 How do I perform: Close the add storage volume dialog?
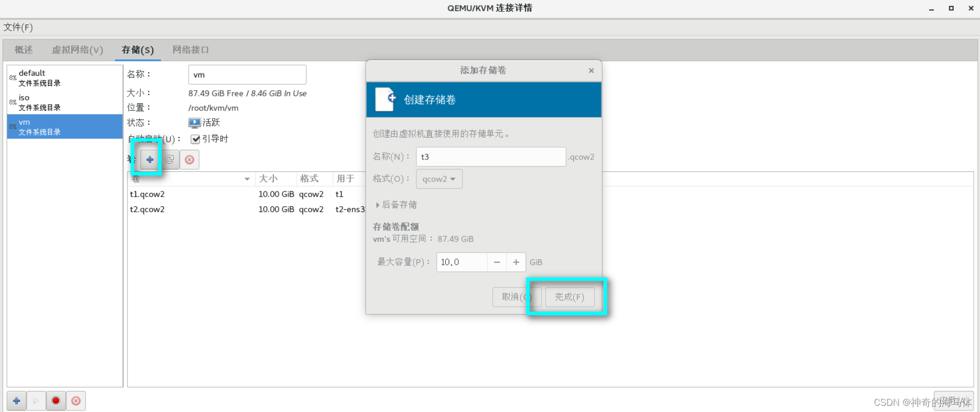tap(591, 70)
